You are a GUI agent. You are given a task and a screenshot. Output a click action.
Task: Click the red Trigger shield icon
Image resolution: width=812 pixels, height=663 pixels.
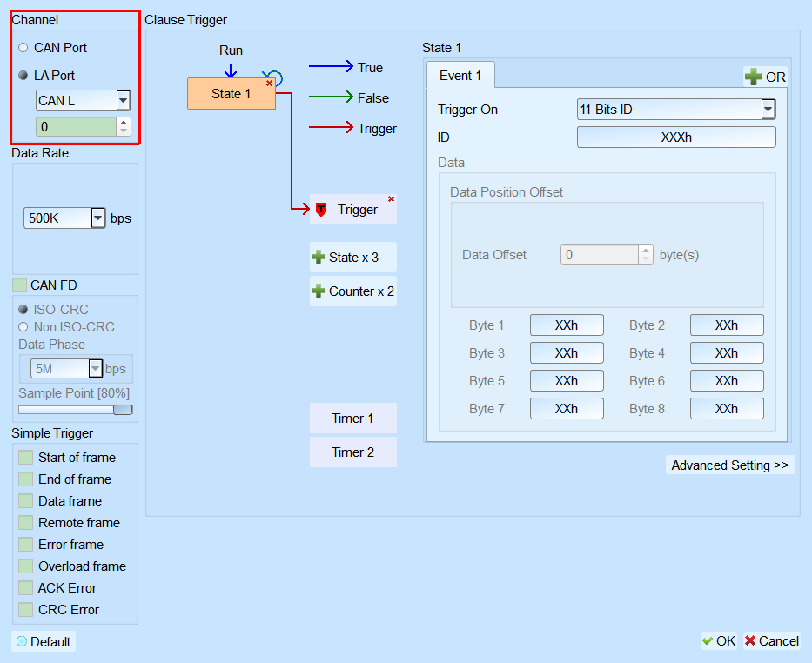click(x=321, y=209)
